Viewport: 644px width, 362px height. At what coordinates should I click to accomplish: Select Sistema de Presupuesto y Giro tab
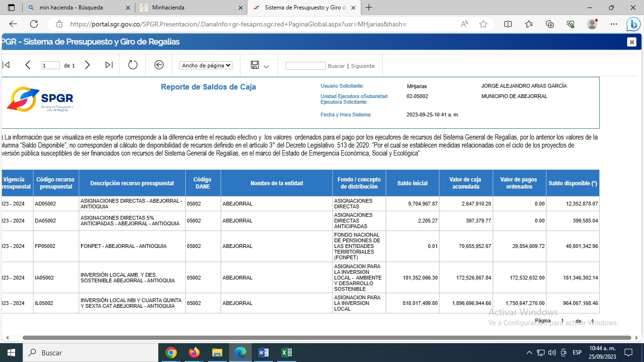pos(304,8)
